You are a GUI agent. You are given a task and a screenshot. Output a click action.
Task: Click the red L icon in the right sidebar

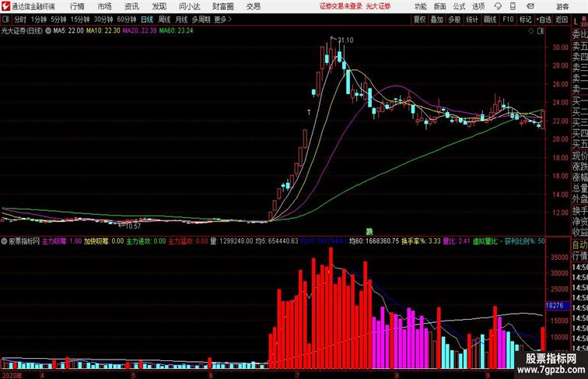[x=576, y=22]
